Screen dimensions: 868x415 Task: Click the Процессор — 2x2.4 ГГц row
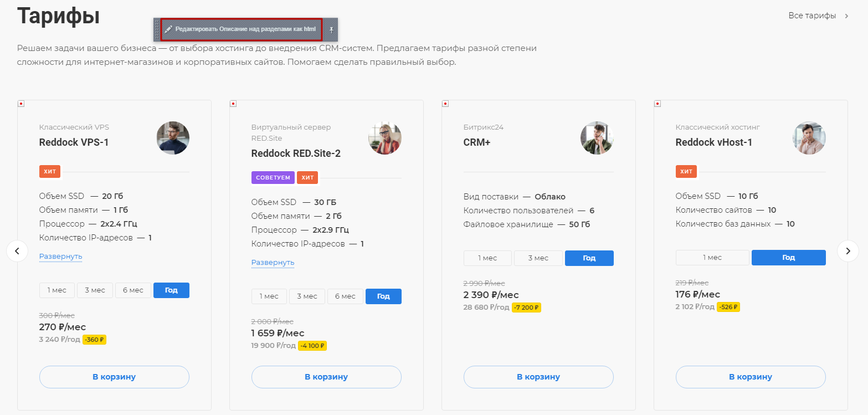coord(88,224)
